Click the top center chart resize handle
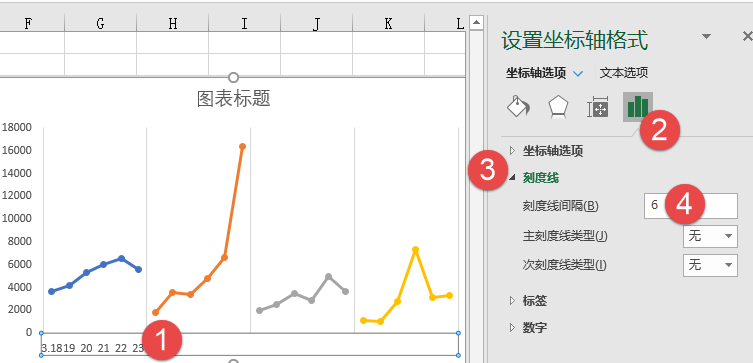 [x=233, y=77]
